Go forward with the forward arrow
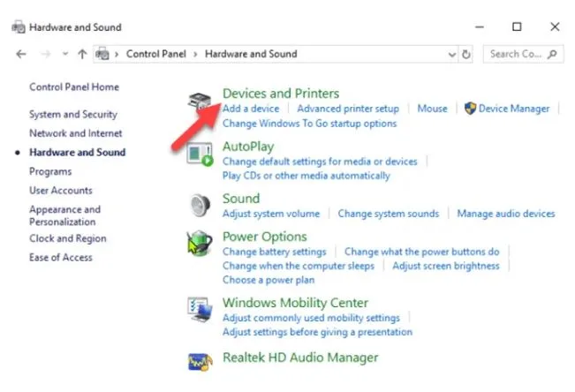Viewport: 575px width, 392px height. [x=46, y=54]
